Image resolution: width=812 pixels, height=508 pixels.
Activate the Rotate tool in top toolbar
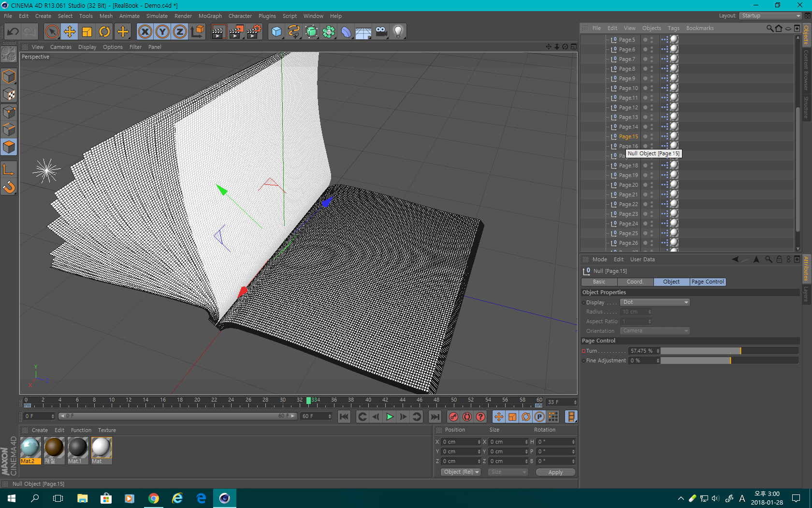[x=104, y=32]
